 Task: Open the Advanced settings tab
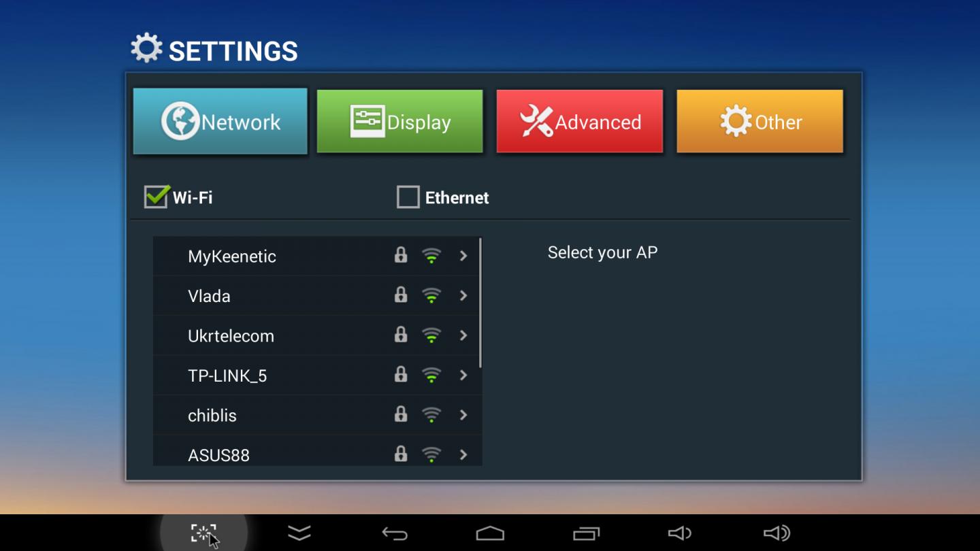[580, 121]
